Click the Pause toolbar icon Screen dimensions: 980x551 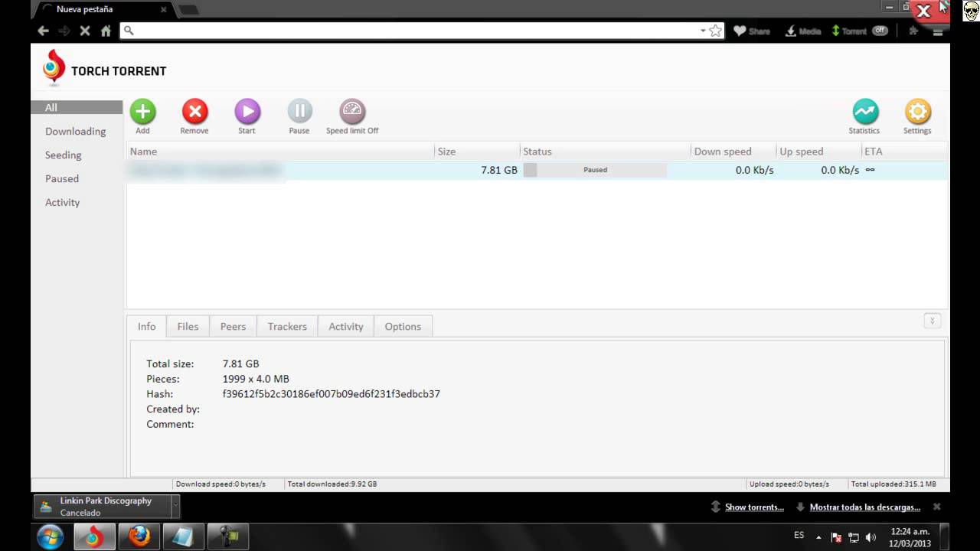click(x=299, y=112)
